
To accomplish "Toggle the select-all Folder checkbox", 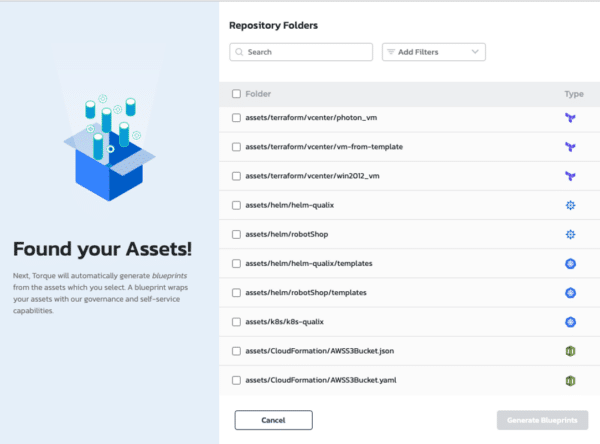I will pos(236,94).
